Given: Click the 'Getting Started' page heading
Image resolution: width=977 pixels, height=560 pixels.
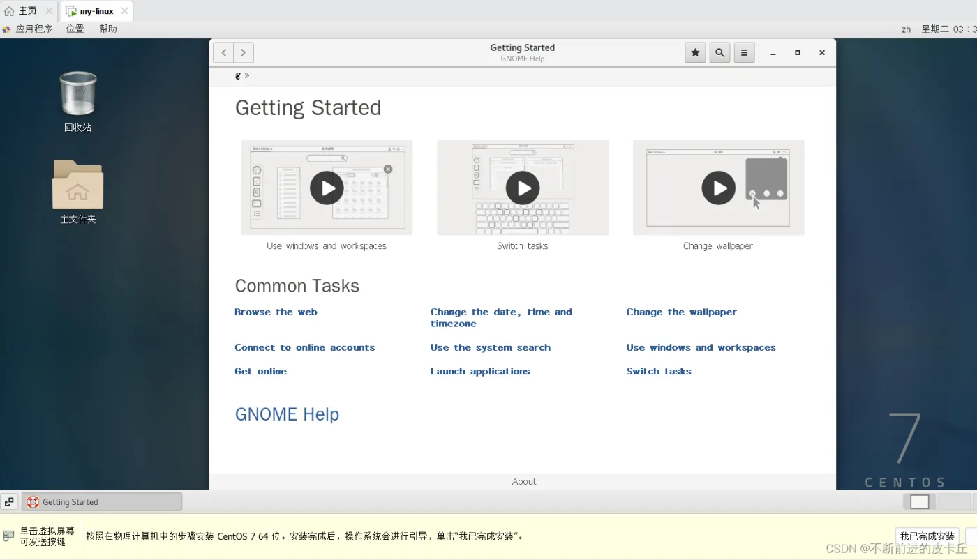Looking at the screenshot, I should (x=308, y=107).
